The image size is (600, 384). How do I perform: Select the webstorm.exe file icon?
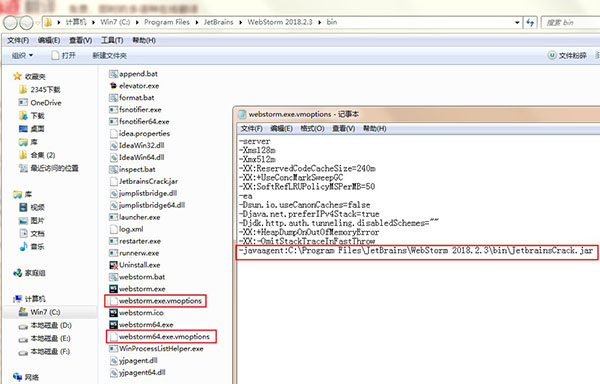(113, 289)
